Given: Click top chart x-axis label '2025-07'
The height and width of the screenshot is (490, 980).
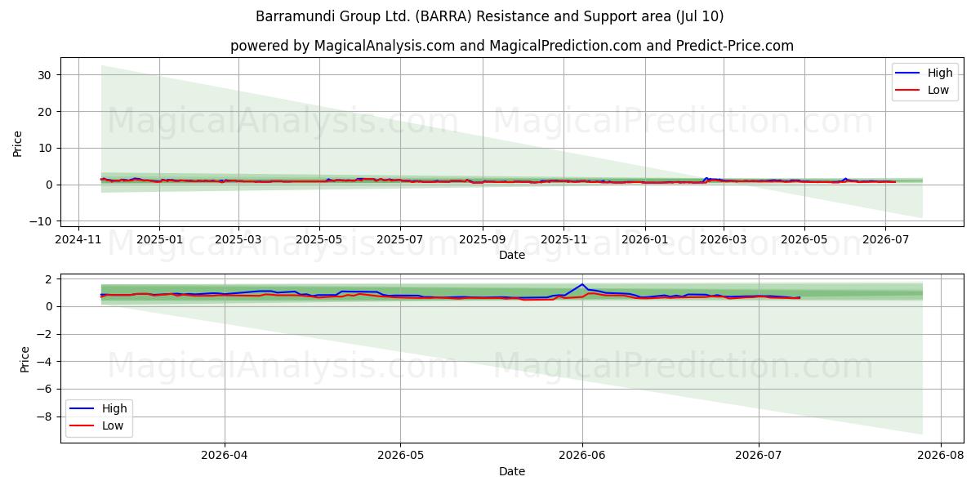Looking at the screenshot, I should pos(400,240).
